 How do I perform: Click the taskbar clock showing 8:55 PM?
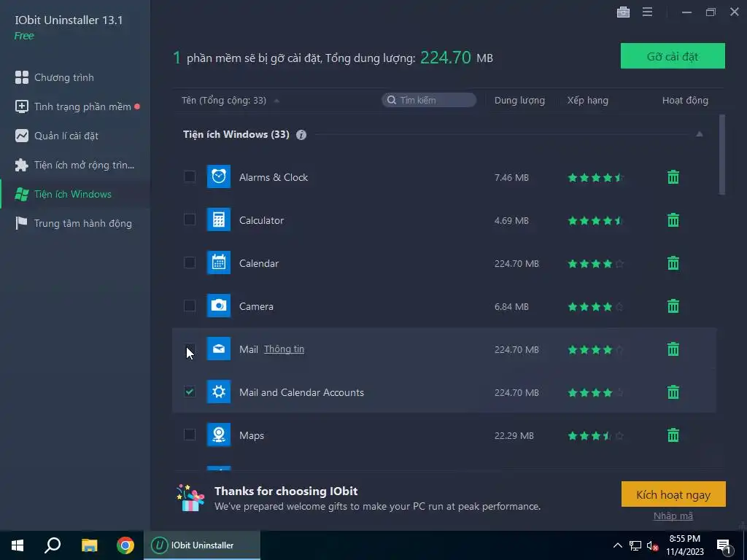click(684, 545)
